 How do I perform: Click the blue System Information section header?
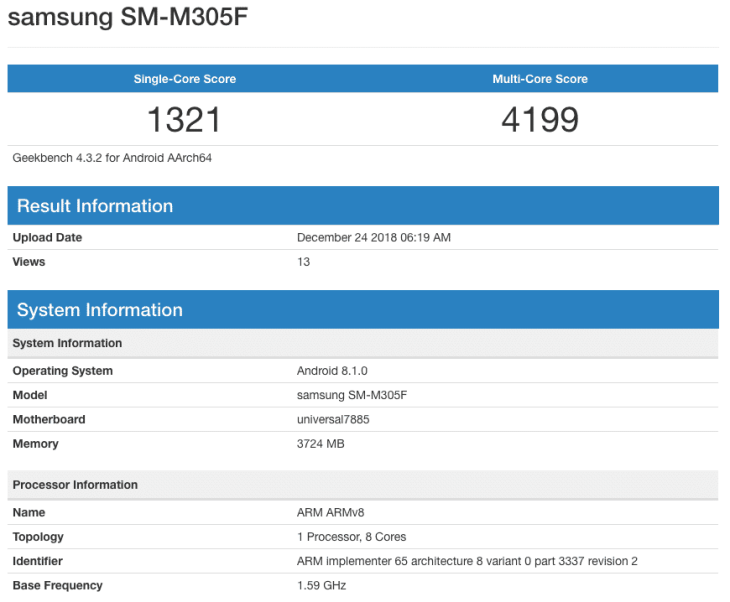(x=363, y=310)
